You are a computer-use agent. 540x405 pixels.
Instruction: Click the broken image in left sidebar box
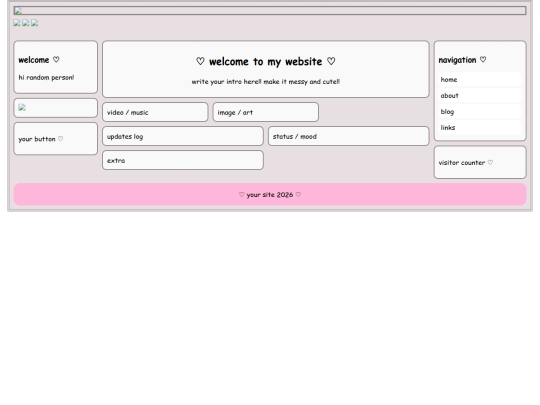22,107
